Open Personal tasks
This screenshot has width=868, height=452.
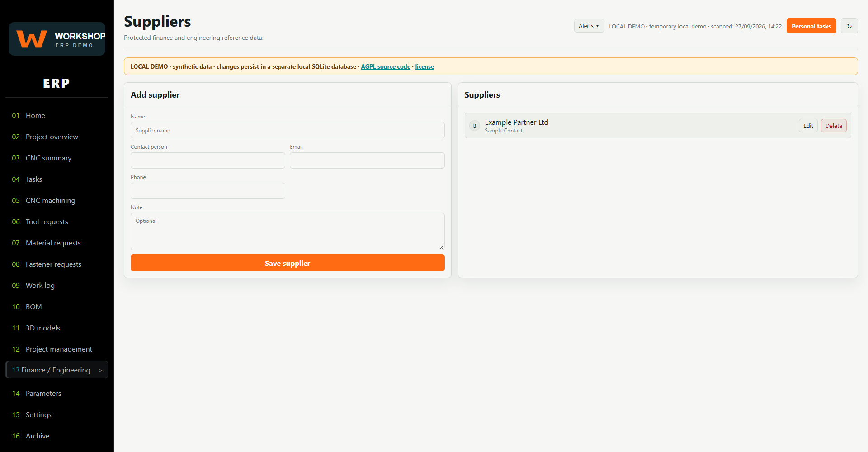click(811, 26)
